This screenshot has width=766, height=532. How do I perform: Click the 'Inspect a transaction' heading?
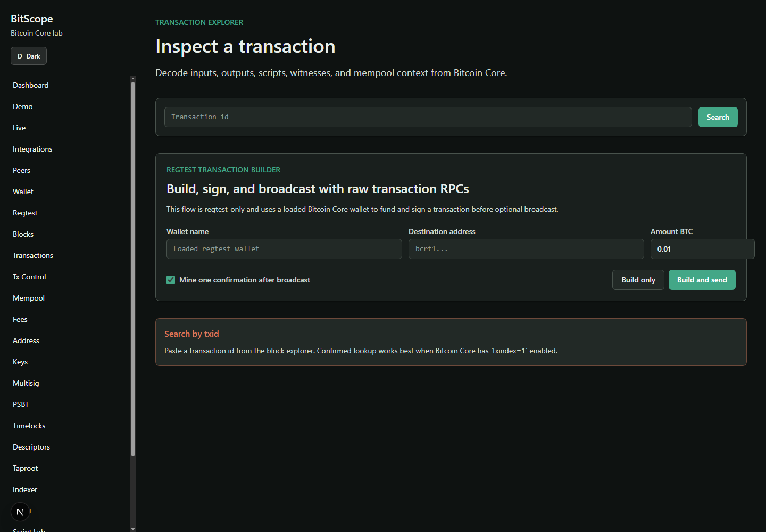pos(245,46)
